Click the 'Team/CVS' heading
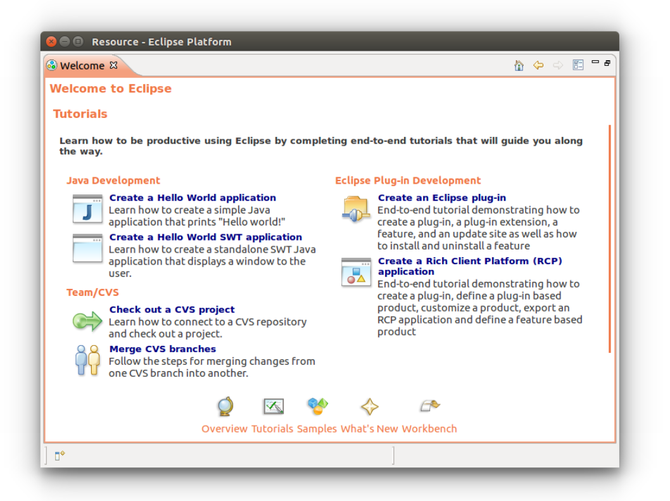This screenshot has height=501, width=670. [x=92, y=292]
